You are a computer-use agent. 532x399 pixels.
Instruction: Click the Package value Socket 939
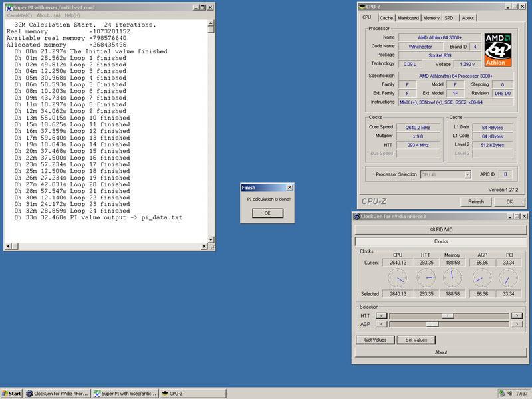(x=440, y=55)
